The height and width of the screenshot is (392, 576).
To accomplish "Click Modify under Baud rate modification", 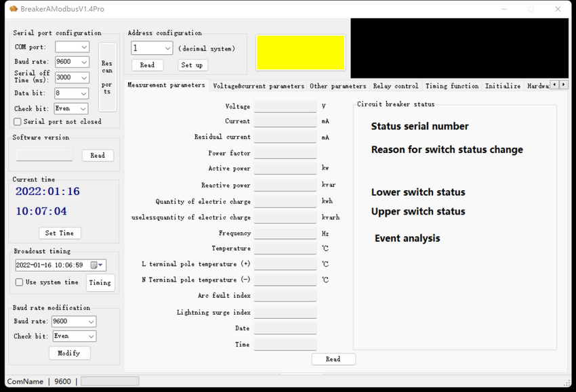I will 69,353.
